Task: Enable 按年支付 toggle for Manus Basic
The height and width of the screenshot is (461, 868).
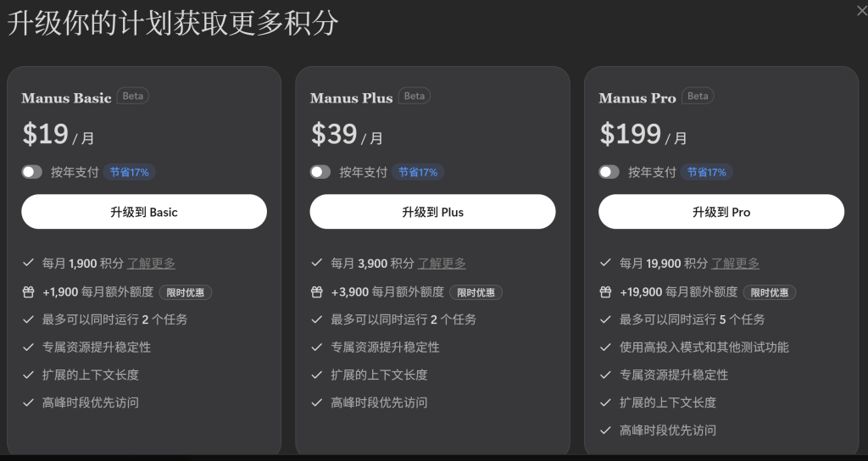Action: (x=31, y=172)
